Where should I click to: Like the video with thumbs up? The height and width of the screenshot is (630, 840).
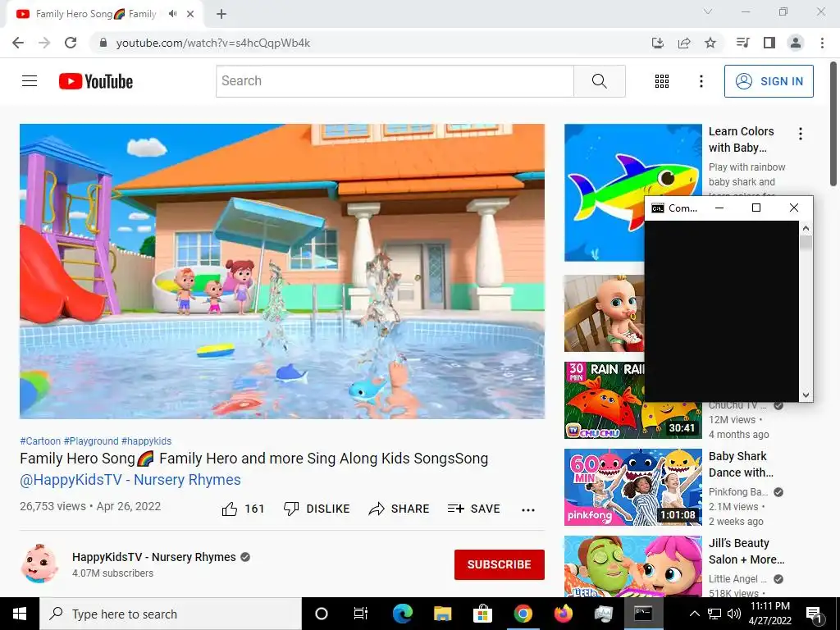click(243, 509)
